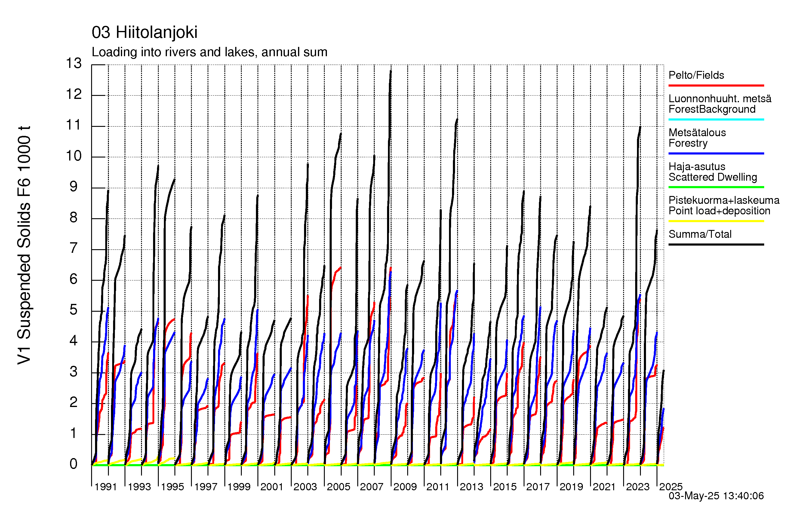The image size is (812, 511).
Task: Click the y-axis label 'V1 Suspended Solids F6 1000 t'
Action: 24,245
